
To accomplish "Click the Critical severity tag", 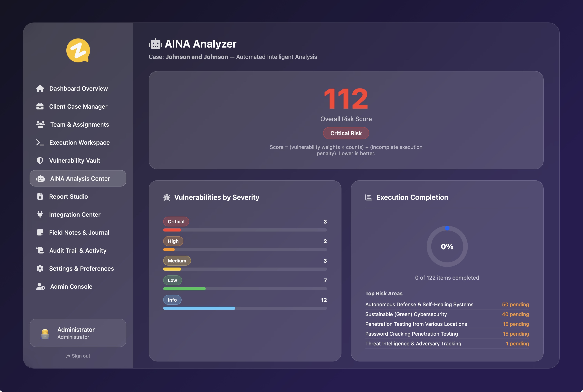I will click(x=176, y=222).
